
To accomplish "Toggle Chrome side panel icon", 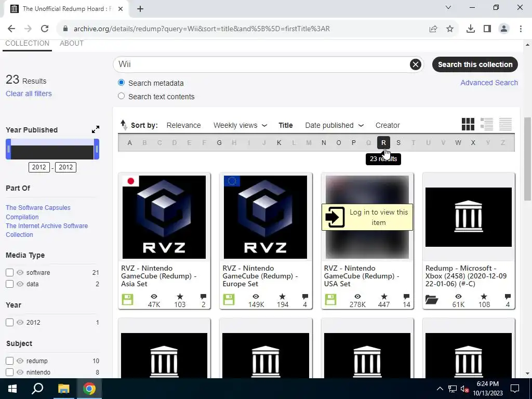I will pos(487,29).
